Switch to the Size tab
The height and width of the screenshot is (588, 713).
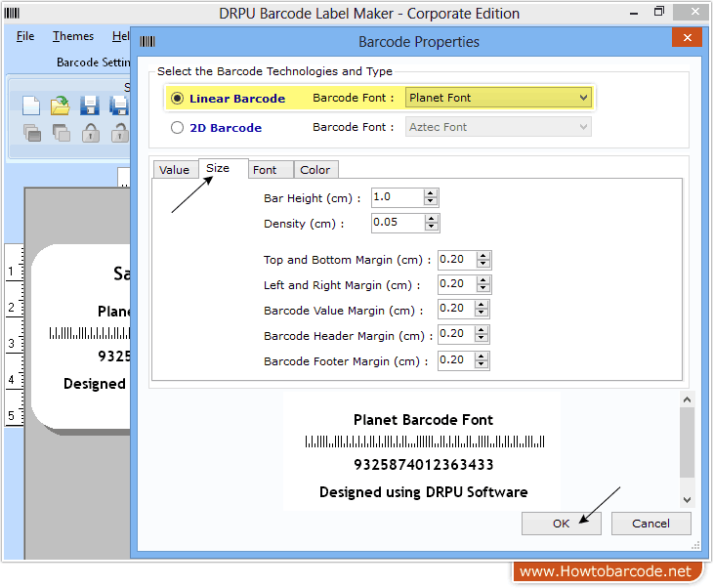coord(223,168)
